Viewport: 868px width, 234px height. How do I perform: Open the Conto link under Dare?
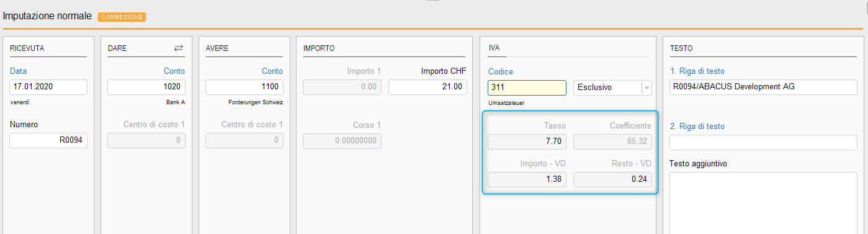tap(174, 71)
